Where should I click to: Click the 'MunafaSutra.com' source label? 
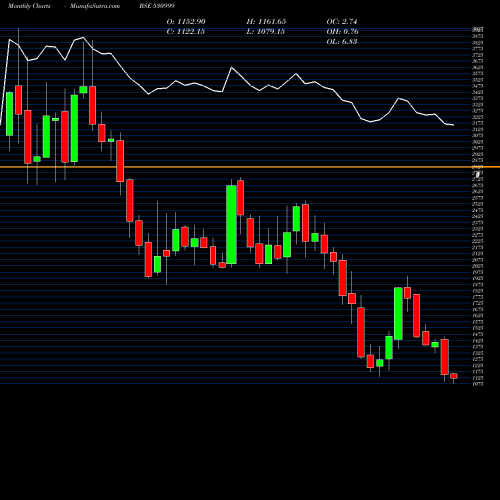(x=95, y=6)
